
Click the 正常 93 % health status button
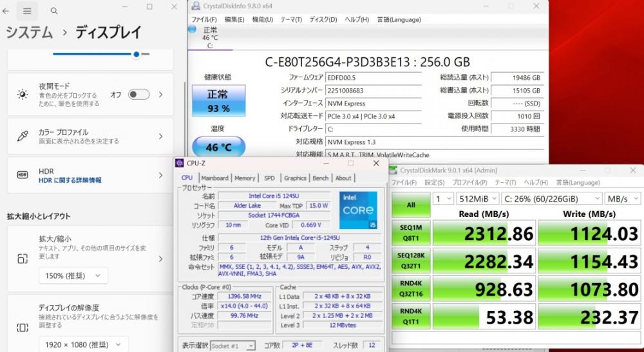tap(219, 101)
